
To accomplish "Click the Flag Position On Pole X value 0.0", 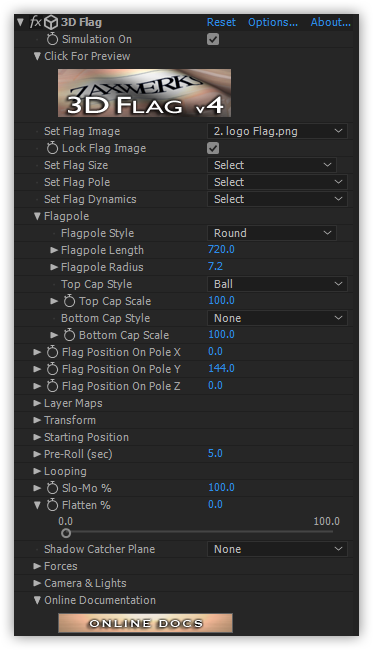I will (216, 352).
